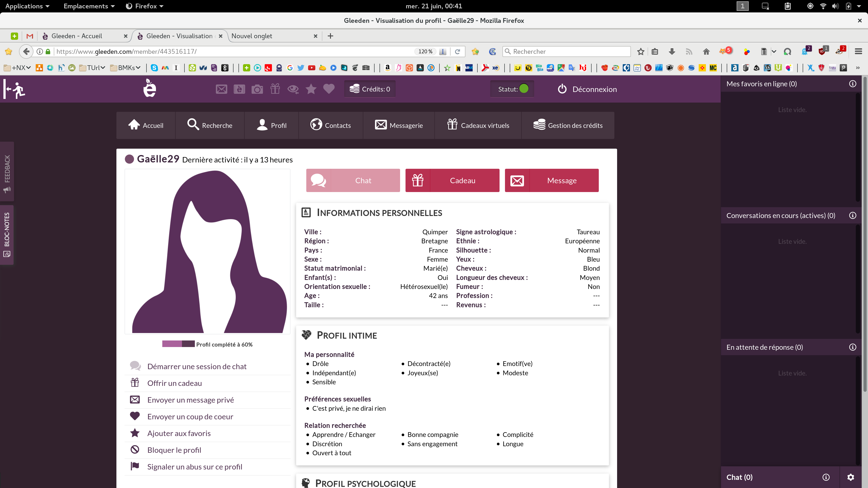Image resolution: width=868 pixels, height=488 pixels.
Task: Open the envelope messages icon in header
Action: point(221,89)
